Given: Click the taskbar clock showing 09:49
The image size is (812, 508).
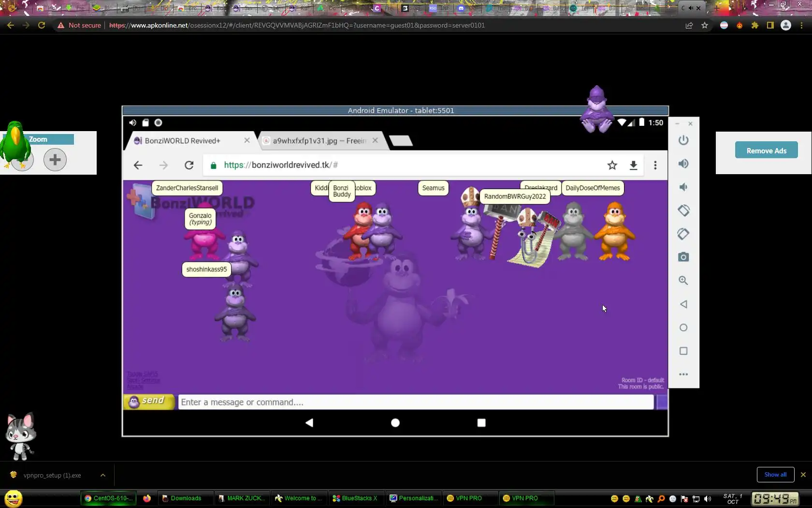Looking at the screenshot, I should (775, 499).
